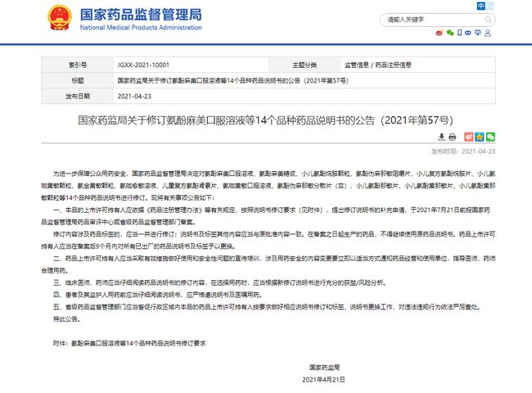Open attachment 氨酚麻美口服溶液等14个品种药品说明书修订要求

(x=138, y=343)
